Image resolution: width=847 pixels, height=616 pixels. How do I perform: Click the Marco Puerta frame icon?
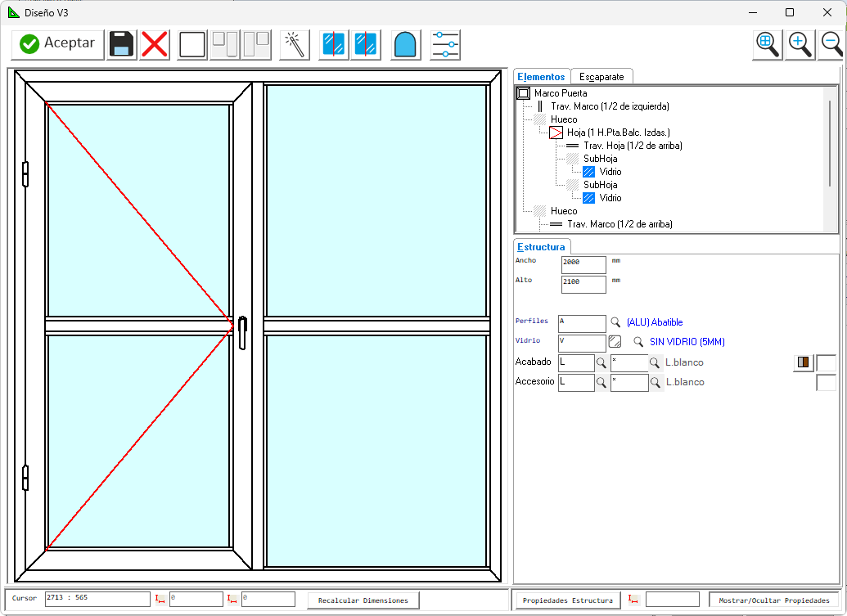point(524,93)
